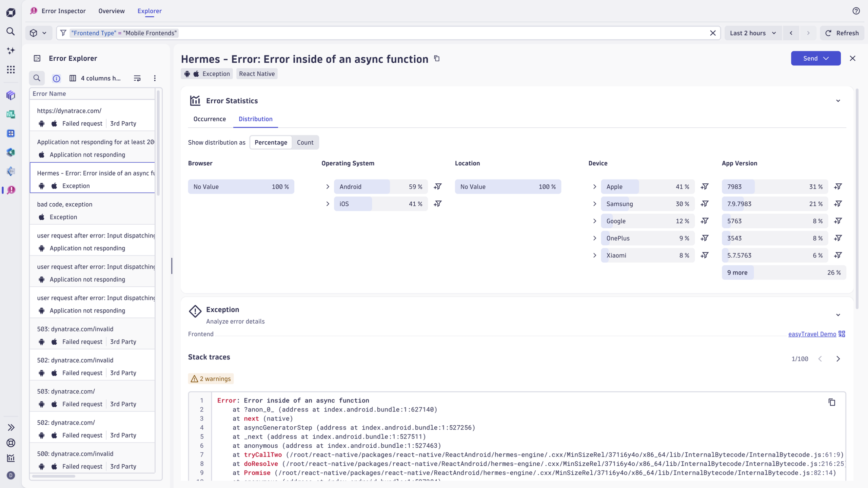This screenshot has height=488, width=868.
Task: Switch distribution display to Count
Action: [305, 142]
